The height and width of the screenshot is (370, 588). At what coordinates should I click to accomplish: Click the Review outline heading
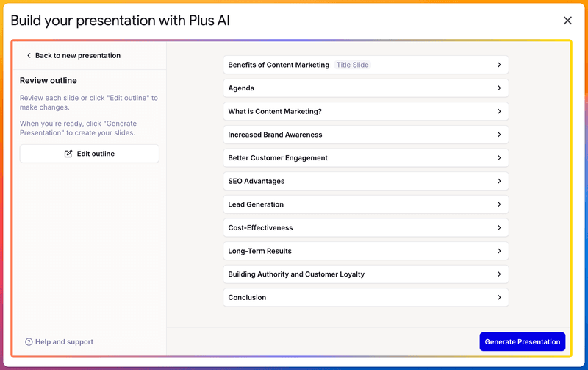click(49, 80)
